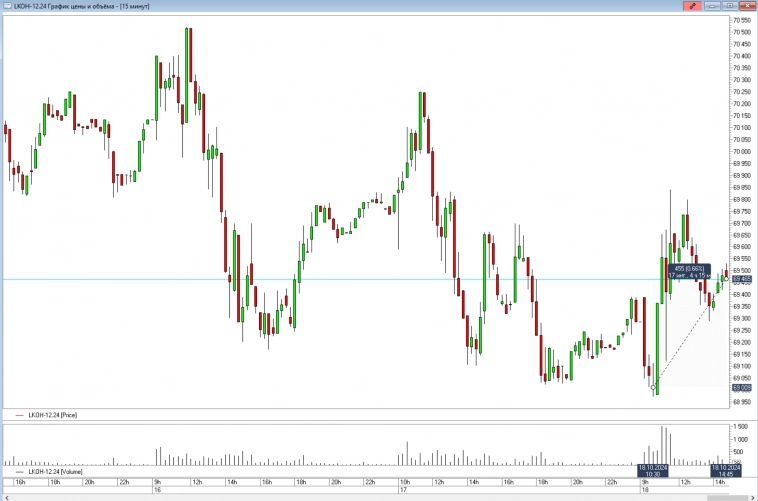Viewport: 758px width, 501px height.
Task: Select the LKOH-12.24 [Price] legend entry
Action: pos(46,415)
